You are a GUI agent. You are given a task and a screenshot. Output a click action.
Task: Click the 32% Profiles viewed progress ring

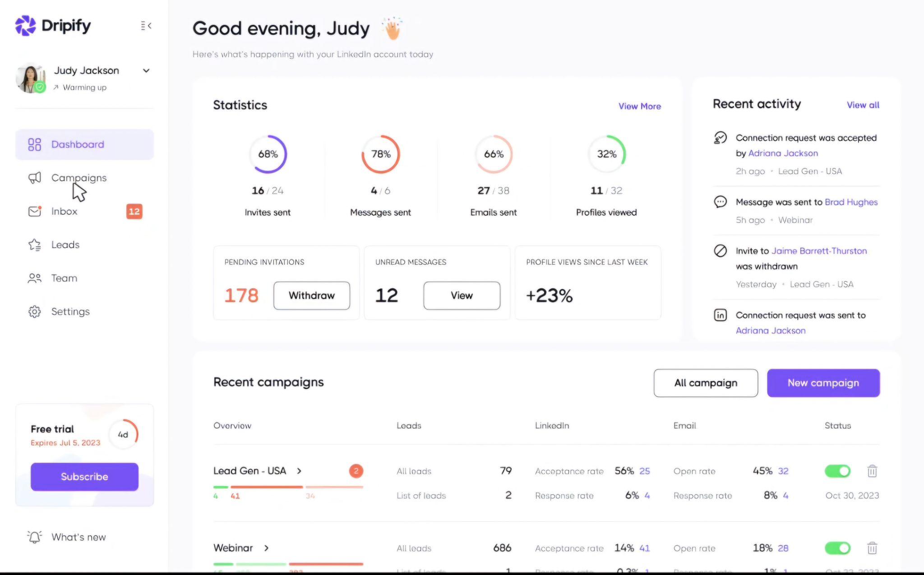point(607,154)
